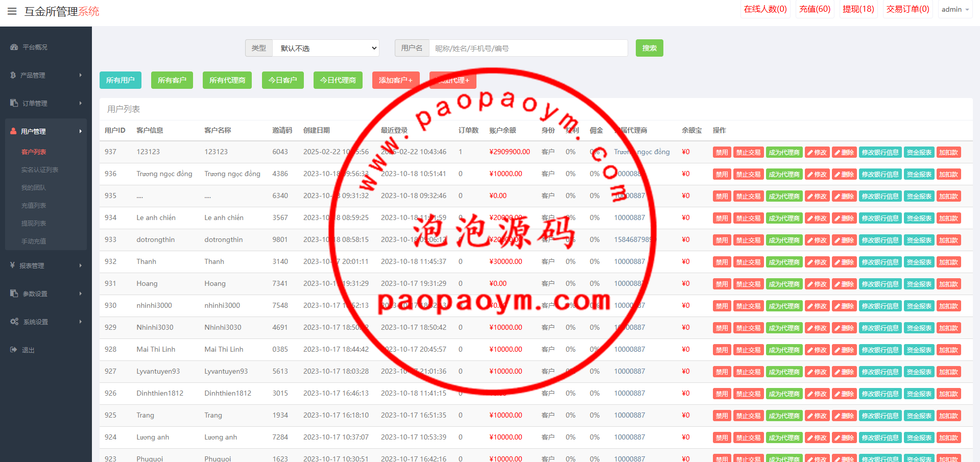Click the order management sidebar icon
This screenshot has width=980, height=462.
click(14, 103)
